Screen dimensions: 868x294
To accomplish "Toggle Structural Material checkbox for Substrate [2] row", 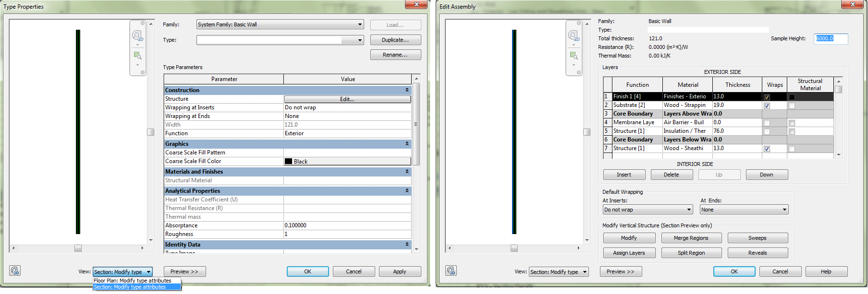I will (x=792, y=106).
